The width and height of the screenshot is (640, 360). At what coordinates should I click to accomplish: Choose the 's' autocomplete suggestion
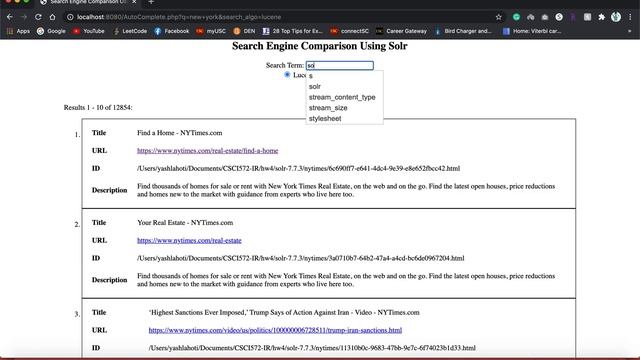[344, 76]
